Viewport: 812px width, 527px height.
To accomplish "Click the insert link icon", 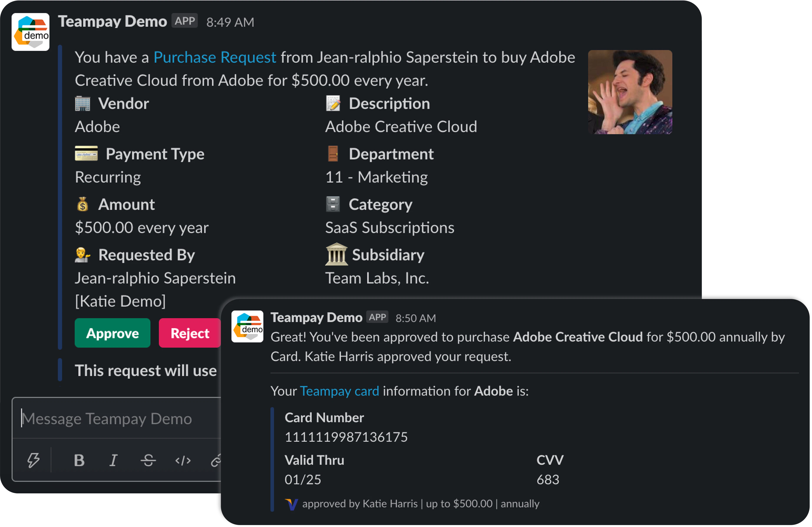I will (217, 460).
